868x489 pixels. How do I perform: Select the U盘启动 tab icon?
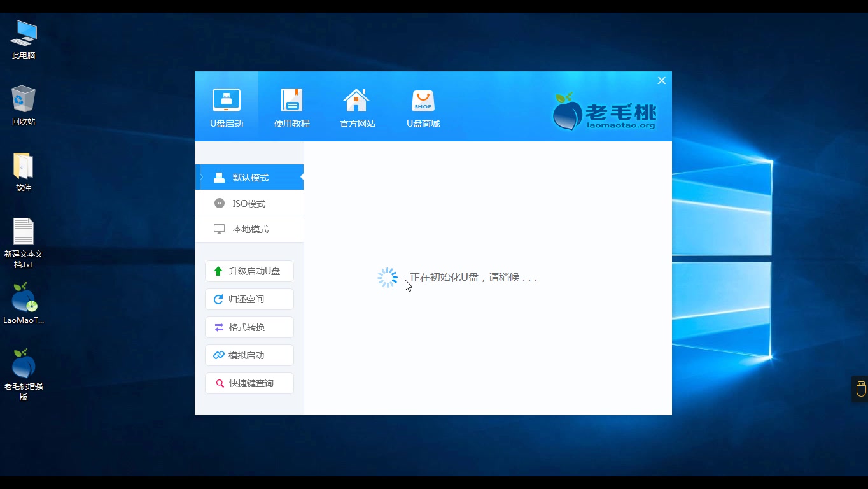pos(227,100)
